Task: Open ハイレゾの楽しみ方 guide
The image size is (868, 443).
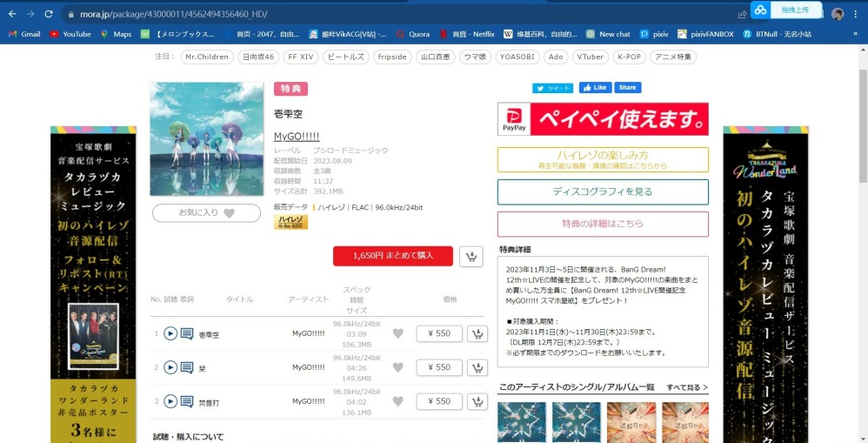Action: pos(603,159)
